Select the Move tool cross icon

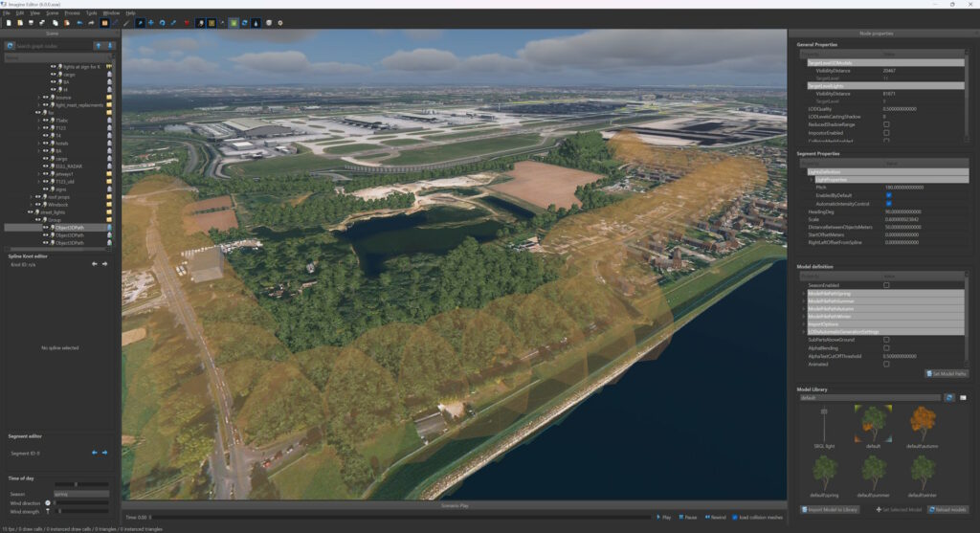click(x=150, y=23)
